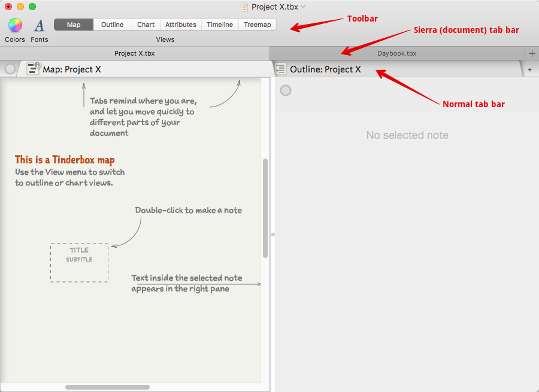This screenshot has height=392, width=539.
Task: Open the Fonts panel
Action: coord(39,25)
